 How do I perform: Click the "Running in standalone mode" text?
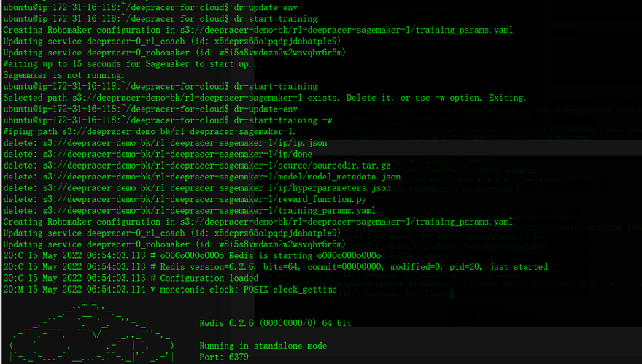tap(263, 346)
